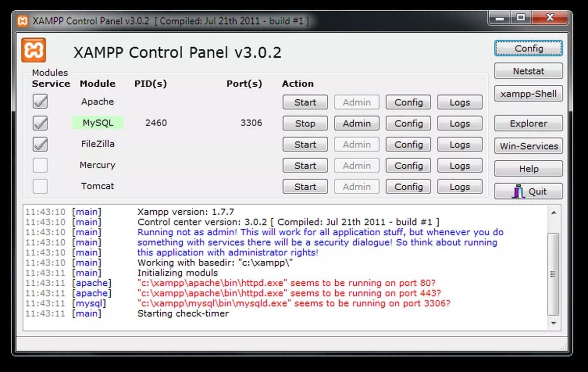Stop the MySQL module
The height and width of the screenshot is (372, 588).
pos(305,124)
